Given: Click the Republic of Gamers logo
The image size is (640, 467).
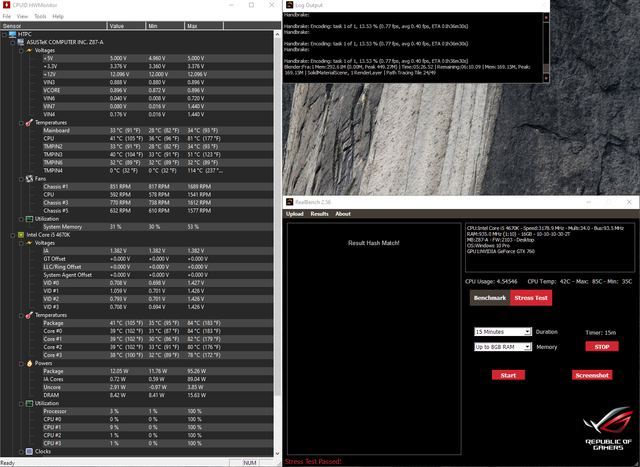Looking at the screenshot, I should [x=607, y=429].
